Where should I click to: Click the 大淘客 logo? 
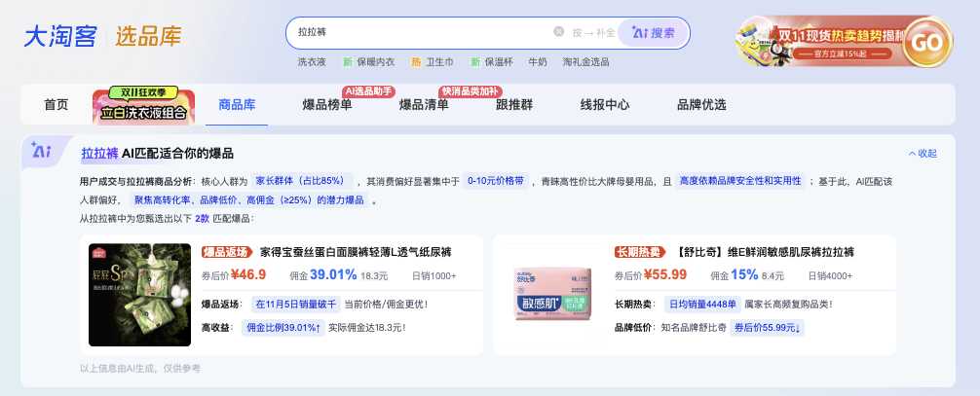(x=60, y=37)
